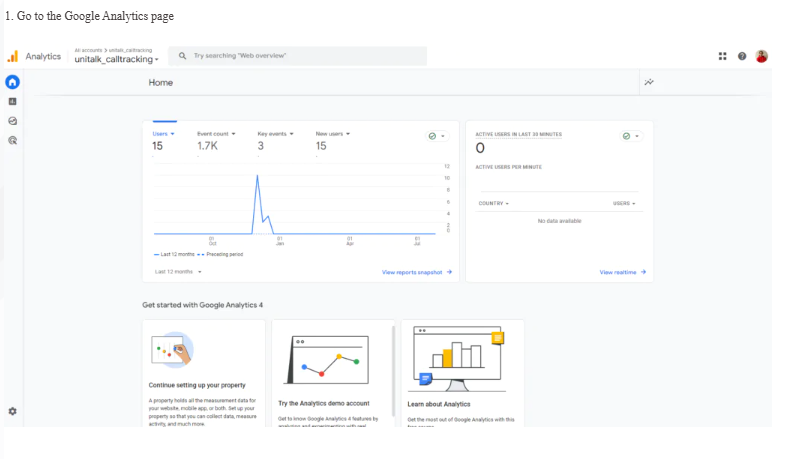Viewport: 786px width, 459px height.
Task: Open Advertising icon in left sidebar
Action: [x=13, y=141]
